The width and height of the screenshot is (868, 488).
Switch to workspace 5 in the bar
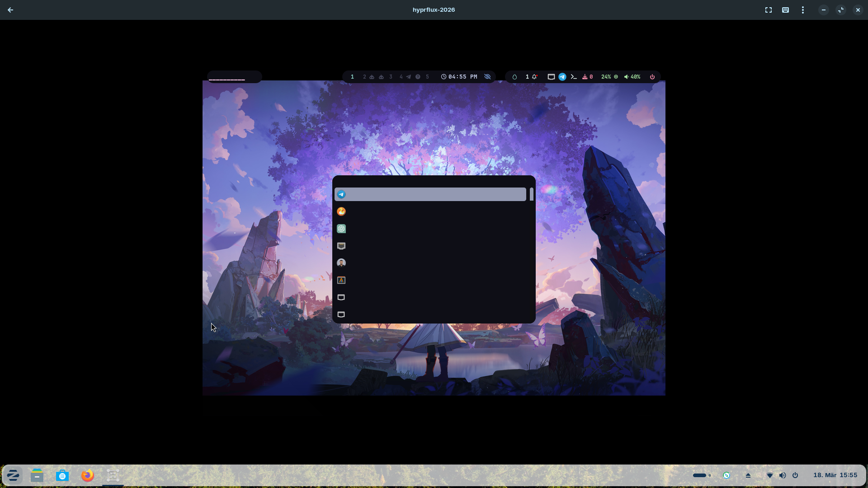[427, 77]
